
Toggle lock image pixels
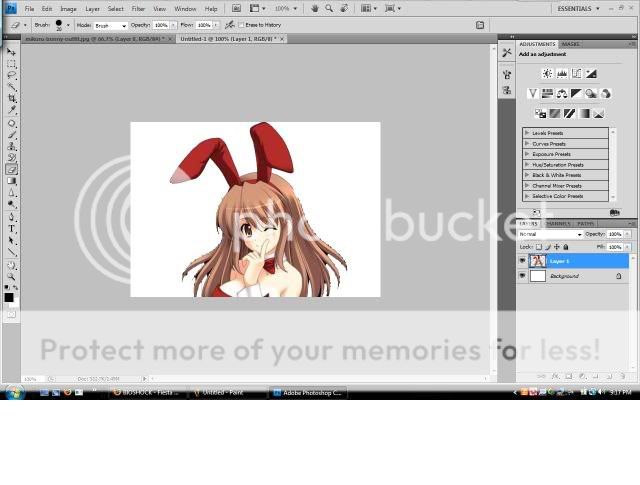point(548,247)
